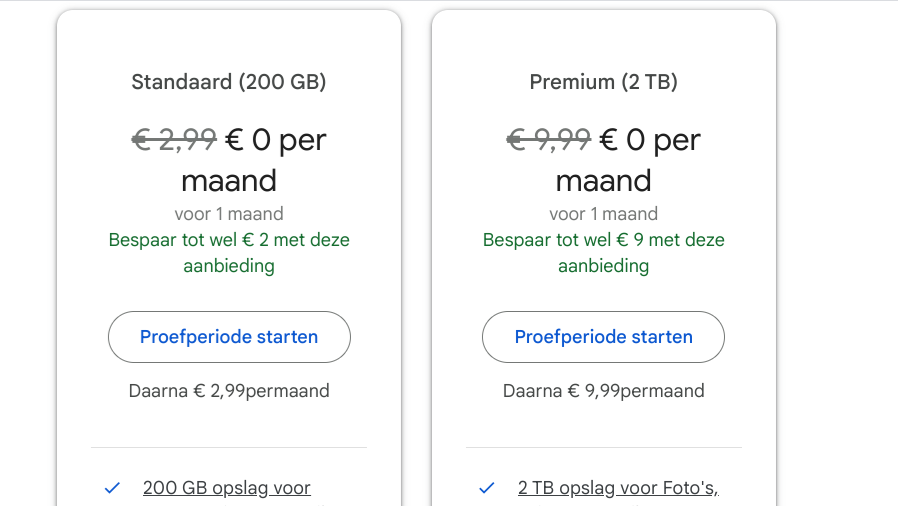Viewport: 898px width, 506px height.
Task: Click the divider line in the Premium card
Action: pyautogui.click(x=603, y=447)
